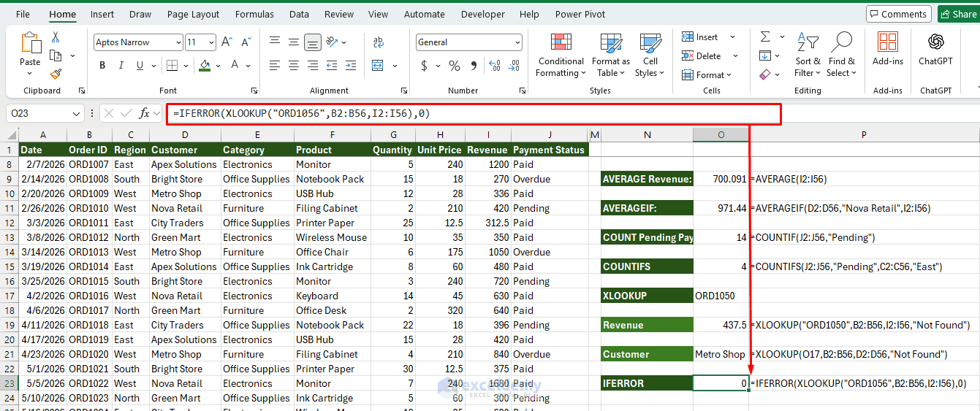Viewport: 980px width, 411px height.
Task: Expand the Name Box dropdown
Action: tap(77, 113)
